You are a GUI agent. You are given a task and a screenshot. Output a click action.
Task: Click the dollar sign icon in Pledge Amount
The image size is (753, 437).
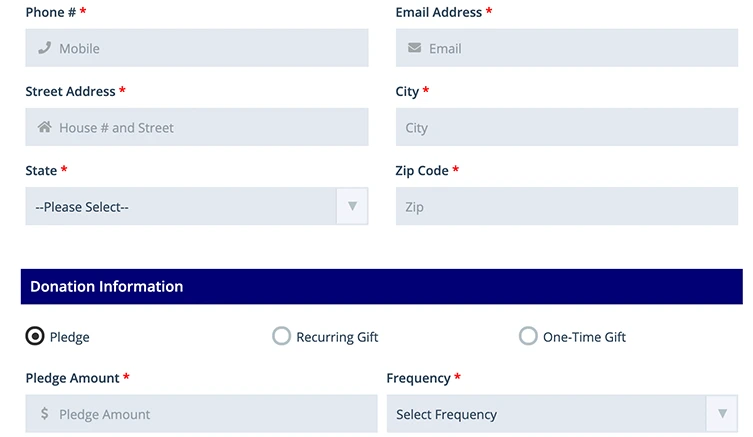pyautogui.click(x=45, y=414)
